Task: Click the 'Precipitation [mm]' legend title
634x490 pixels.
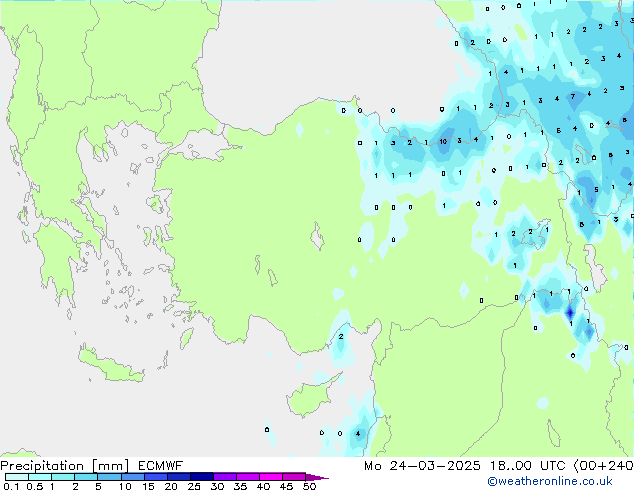Action: pyautogui.click(x=65, y=466)
